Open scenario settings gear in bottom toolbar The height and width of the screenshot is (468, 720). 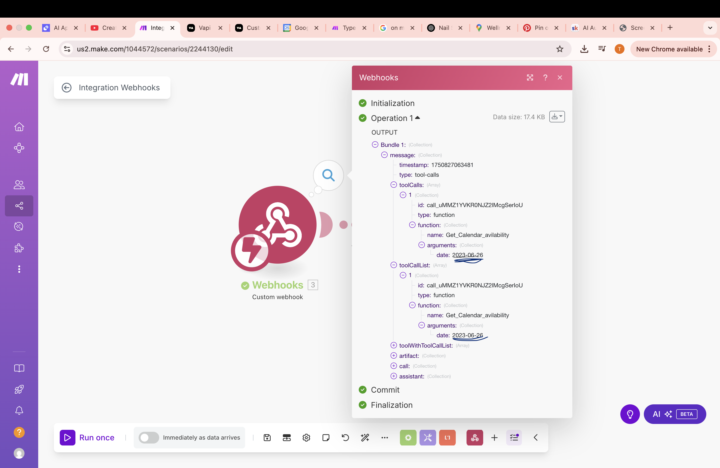306,438
